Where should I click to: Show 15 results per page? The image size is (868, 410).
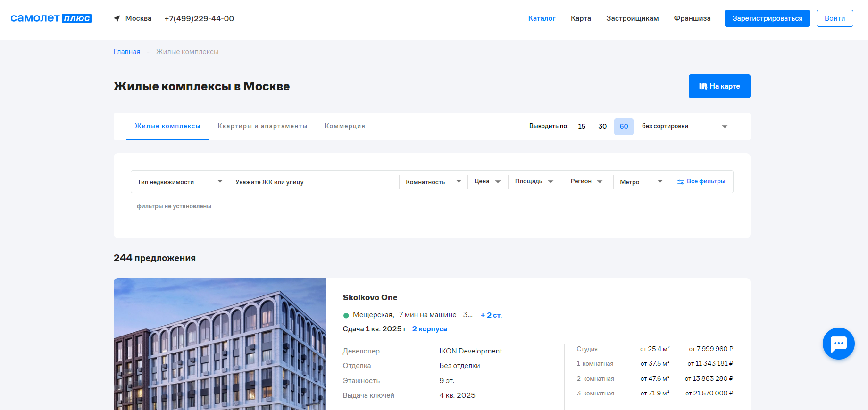pyautogui.click(x=582, y=126)
